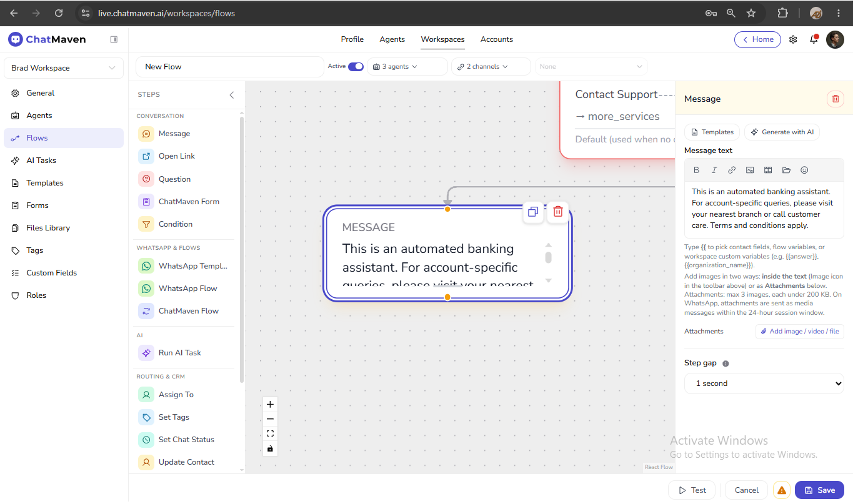Open the files folder toolbar icon
Image resolution: width=853 pixels, height=504 pixels.
786,170
